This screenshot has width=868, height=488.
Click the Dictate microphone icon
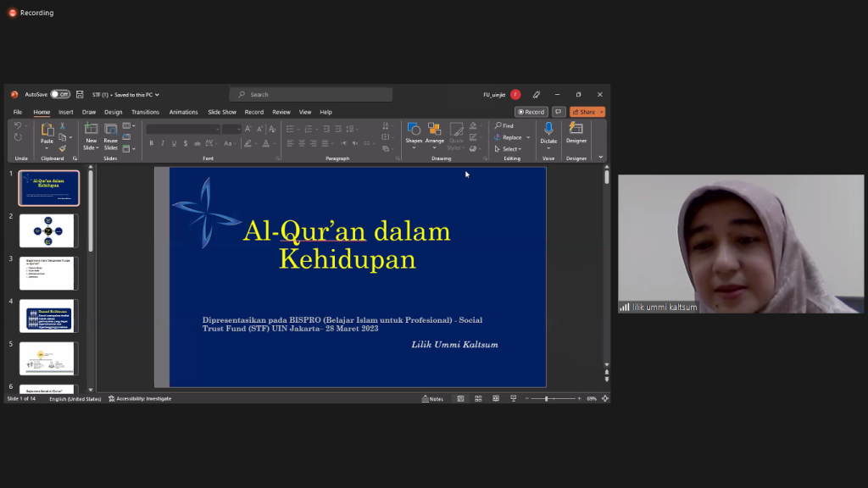(x=548, y=130)
